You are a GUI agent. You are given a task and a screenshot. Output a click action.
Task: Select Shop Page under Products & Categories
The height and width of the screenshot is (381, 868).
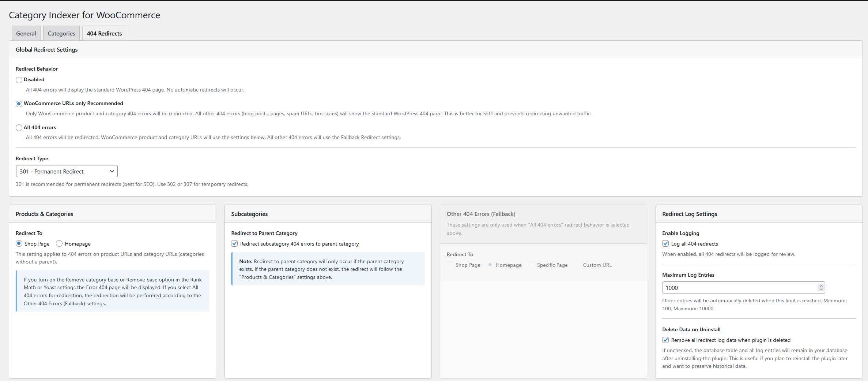pyautogui.click(x=19, y=243)
